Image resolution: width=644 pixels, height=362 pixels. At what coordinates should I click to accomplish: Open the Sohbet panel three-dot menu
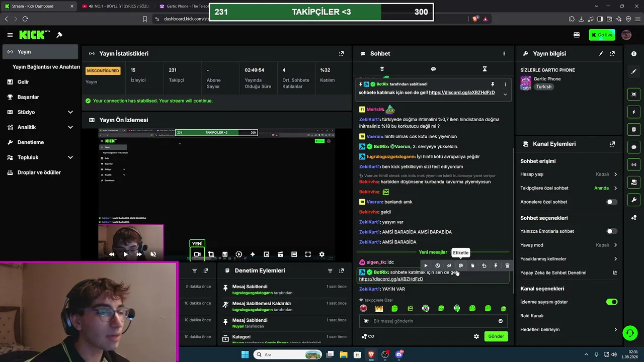click(x=504, y=53)
